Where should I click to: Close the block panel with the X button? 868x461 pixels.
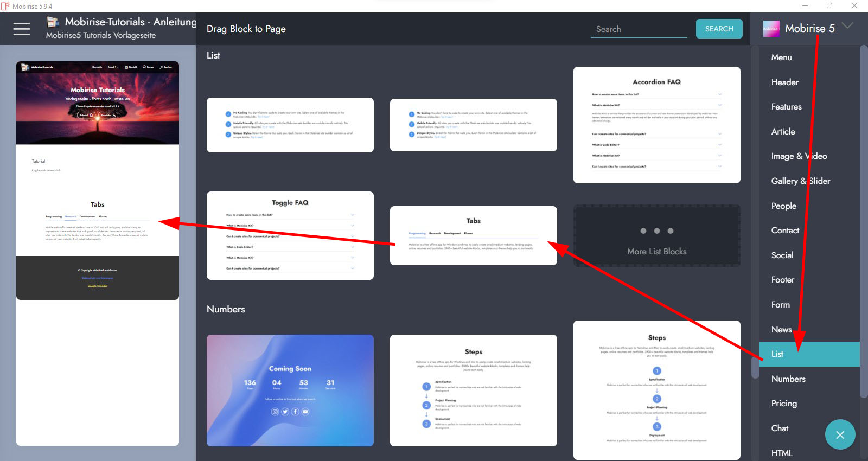pos(840,434)
